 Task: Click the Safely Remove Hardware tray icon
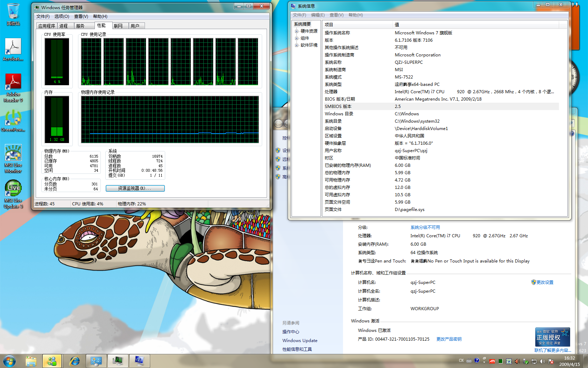pos(526,361)
